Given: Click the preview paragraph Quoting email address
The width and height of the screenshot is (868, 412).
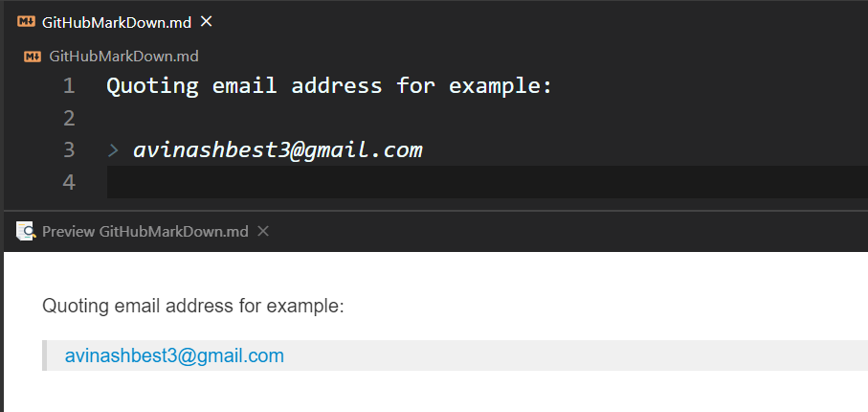Looking at the screenshot, I should point(193,306).
